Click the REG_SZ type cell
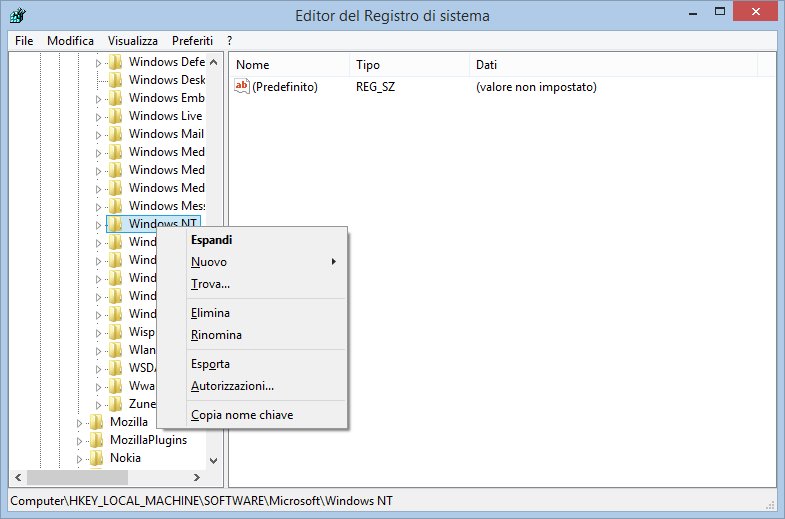 pos(375,87)
